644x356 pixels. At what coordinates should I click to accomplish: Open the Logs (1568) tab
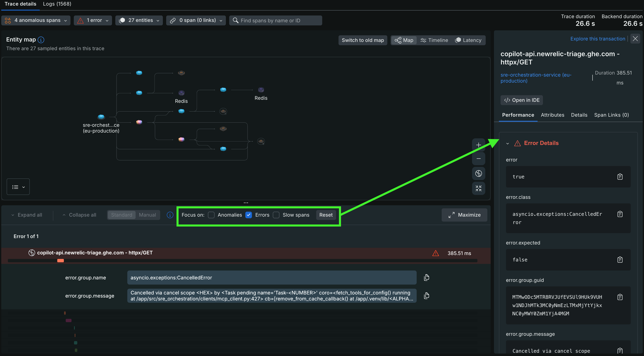click(x=57, y=4)
